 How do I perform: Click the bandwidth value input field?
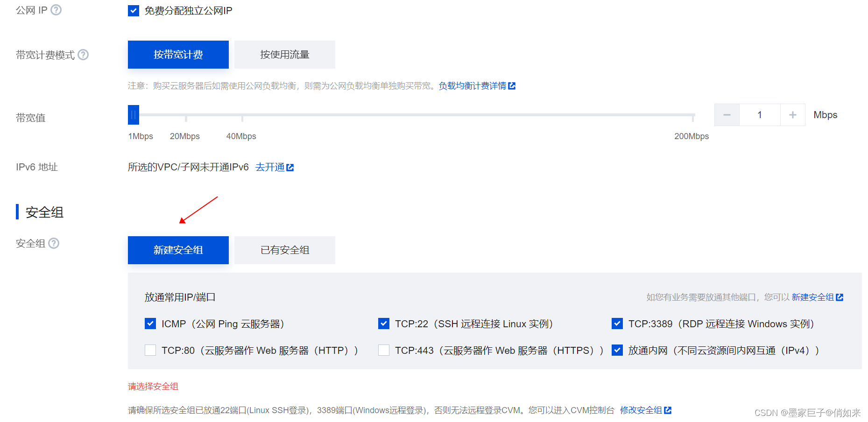pyautogui.click(x=760, y=114)
